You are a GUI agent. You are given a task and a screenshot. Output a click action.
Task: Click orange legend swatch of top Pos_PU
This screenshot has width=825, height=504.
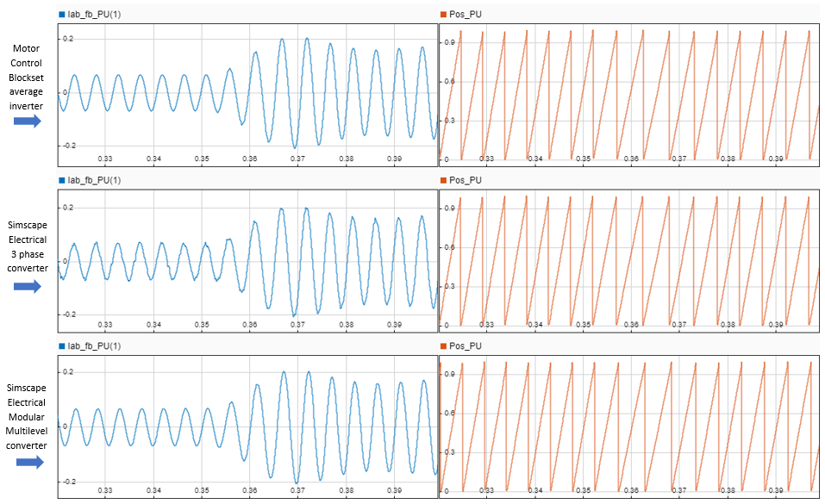(x=444, y=15)
